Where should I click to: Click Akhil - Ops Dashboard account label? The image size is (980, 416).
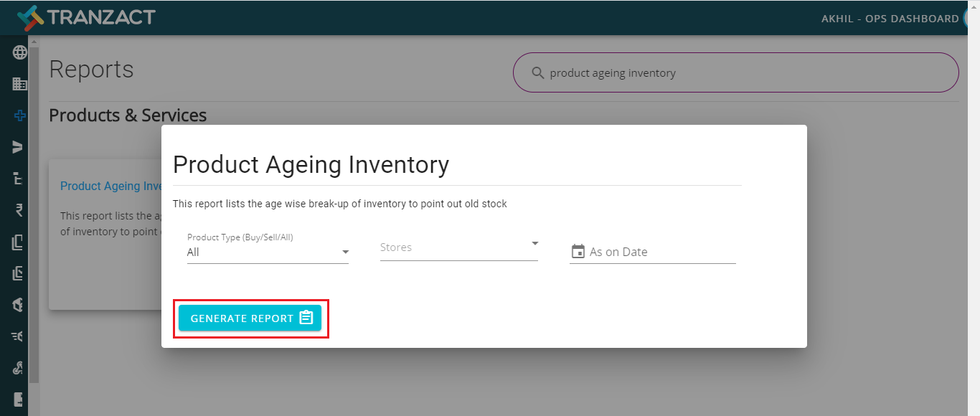click(x=890, y=19)
